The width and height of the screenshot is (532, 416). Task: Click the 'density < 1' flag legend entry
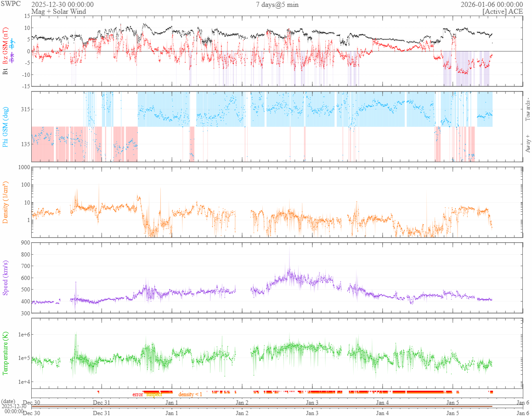point(190,394)
